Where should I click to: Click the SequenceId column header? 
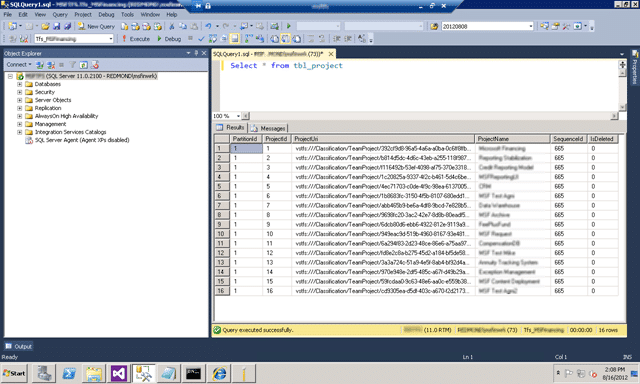pyautogui.click(x=569, y=139)
